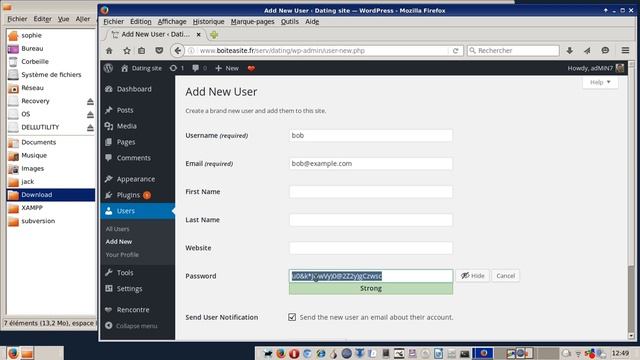Screen dimensions: 640x360
Task: Click the Website input field
Action: 371,248
